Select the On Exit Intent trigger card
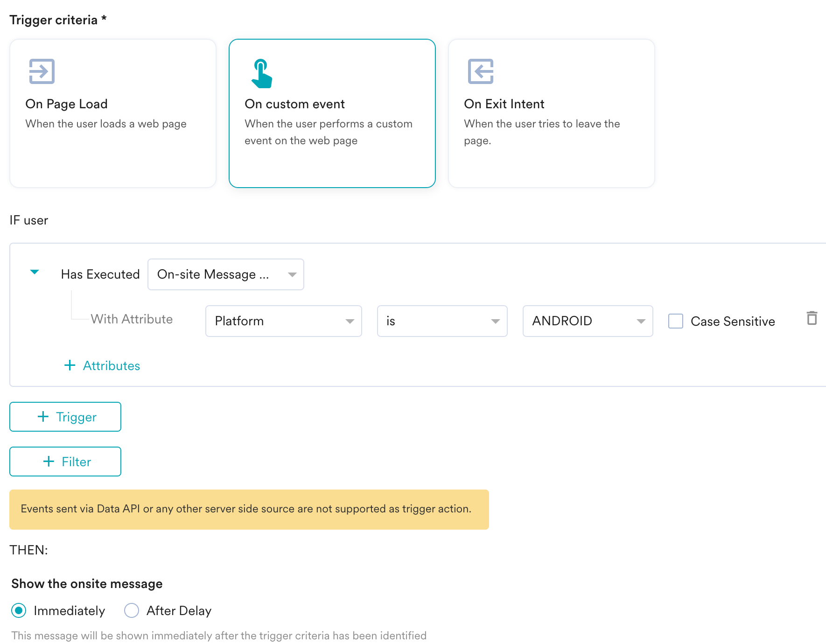The width and height of the screenshot is (826, 644). coord(551,113)
